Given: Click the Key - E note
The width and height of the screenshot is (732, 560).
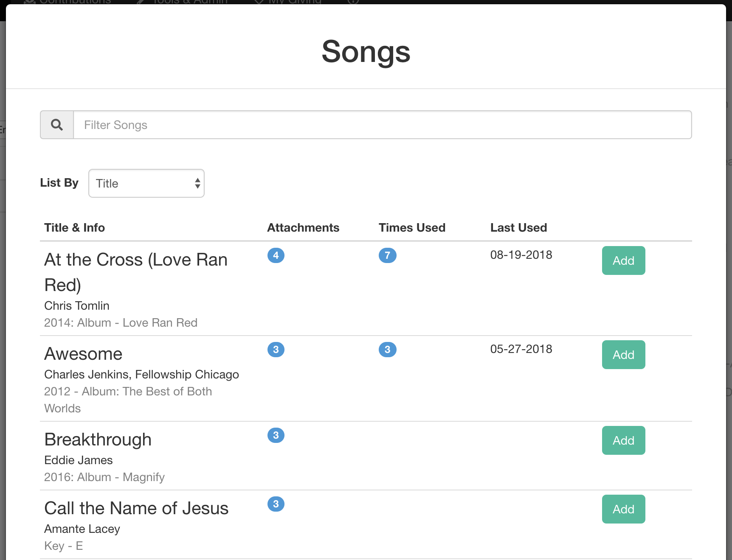Looking at the screenshot, I should click(63, 546).
